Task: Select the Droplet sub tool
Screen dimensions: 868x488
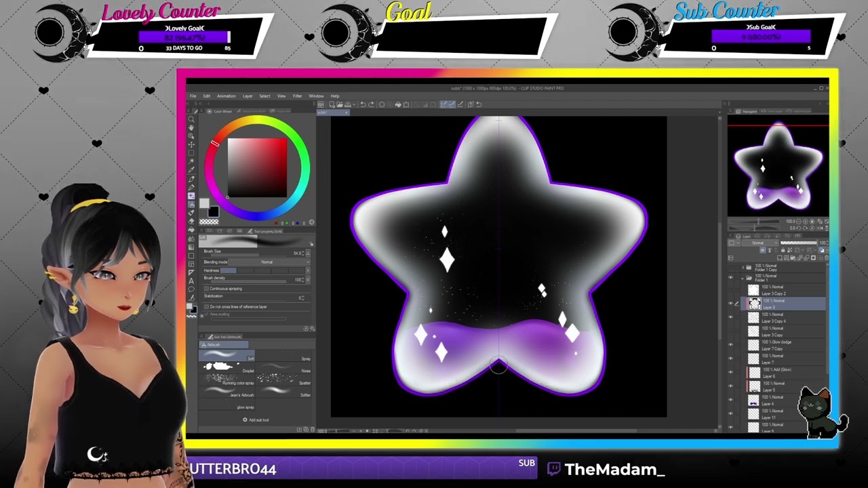Action: (227, 367)
